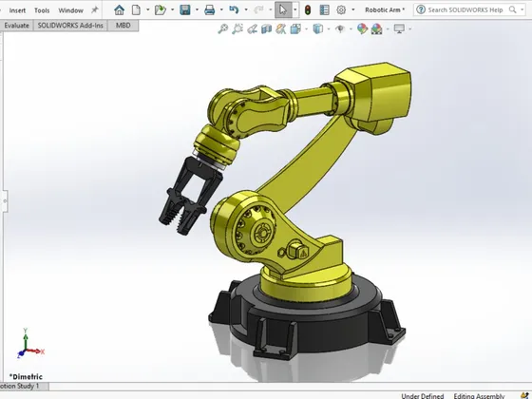Open an existing file
Screen dimensions: 532x399
pyautogui.click(x=161, y=10)
